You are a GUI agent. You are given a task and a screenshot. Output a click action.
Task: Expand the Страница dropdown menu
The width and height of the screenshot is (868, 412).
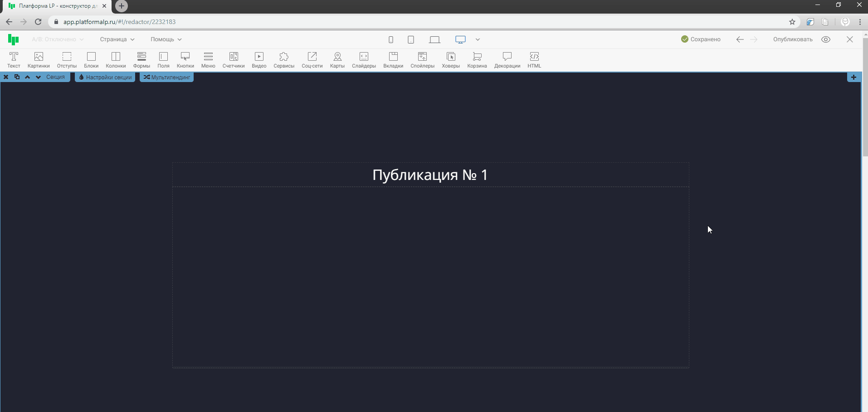point(117,39)
